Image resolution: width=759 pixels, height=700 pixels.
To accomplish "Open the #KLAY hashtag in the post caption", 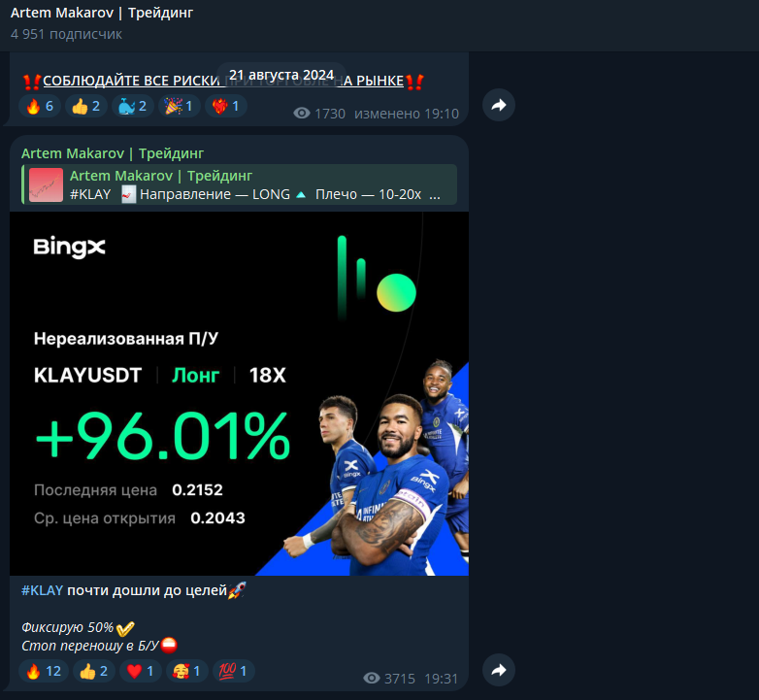I will tap(42, 590).
